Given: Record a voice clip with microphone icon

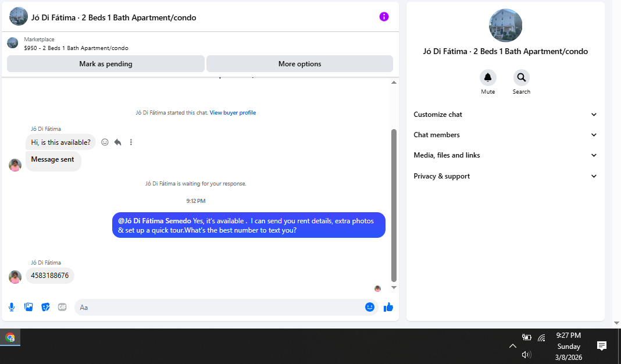Looking at the screenshot, I should 12,307.
